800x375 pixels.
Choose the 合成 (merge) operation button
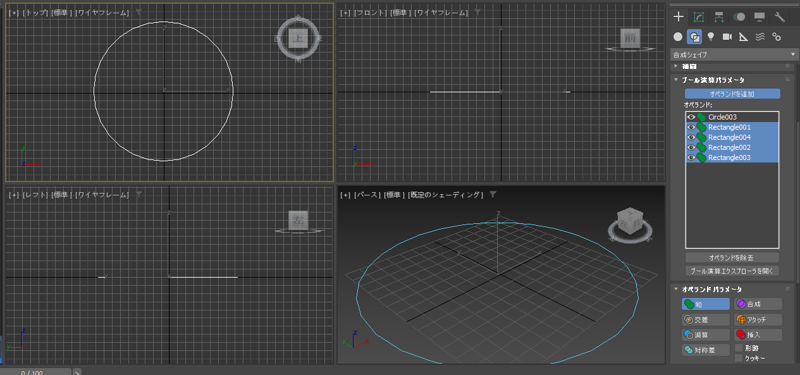[758, 304]
